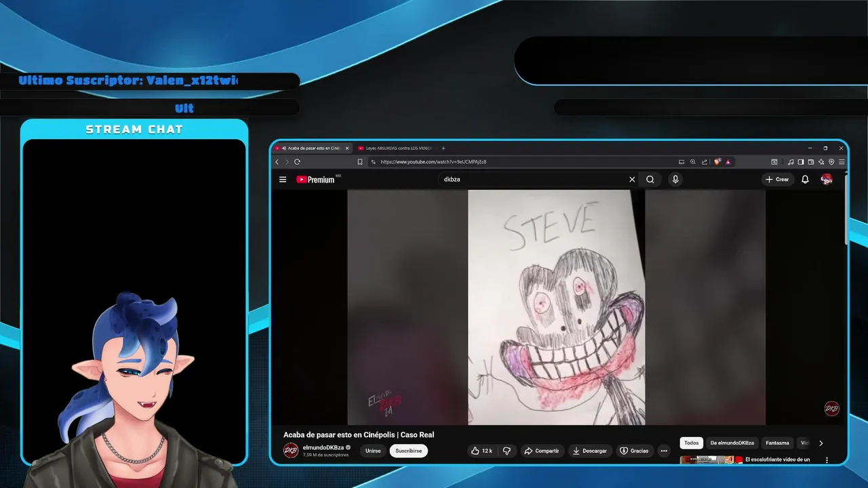Open the elmundoDKBza channel avatar
The image size is (868, 488).
click(291, 451)
